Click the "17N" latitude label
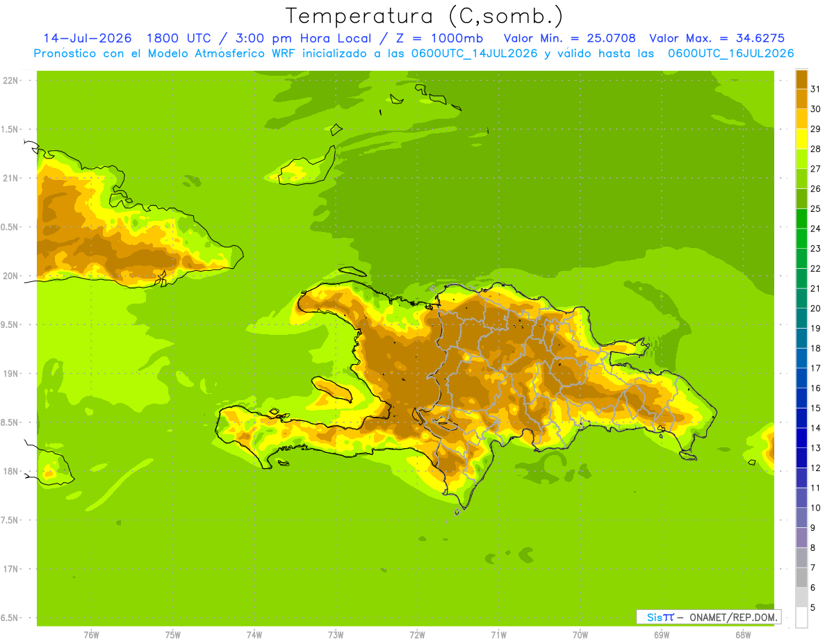834x644 pixels. (x=10, y=569)
